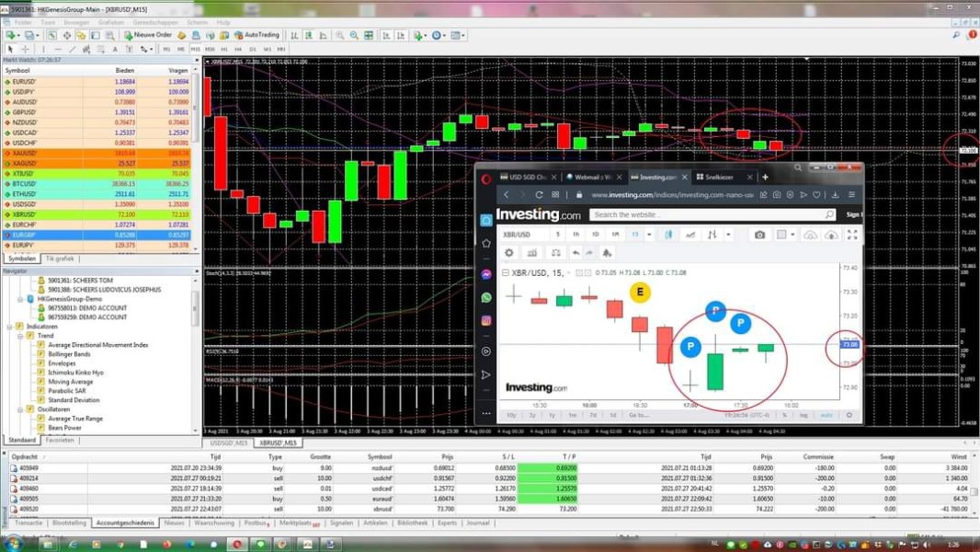The height and width of the screenshot is (552, 980).
Task: Select XAUUSD row in Market Watch
Action: coord(97,153)
